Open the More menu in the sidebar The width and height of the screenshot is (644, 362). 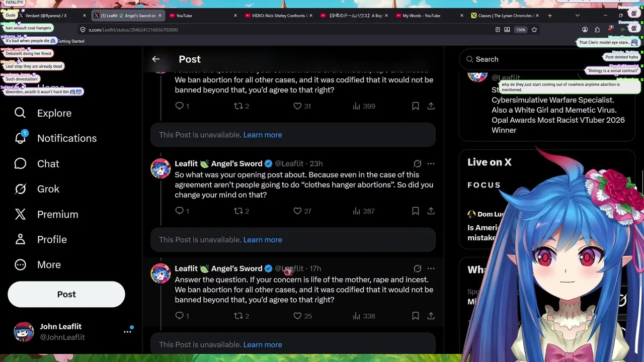click(38, 264)
